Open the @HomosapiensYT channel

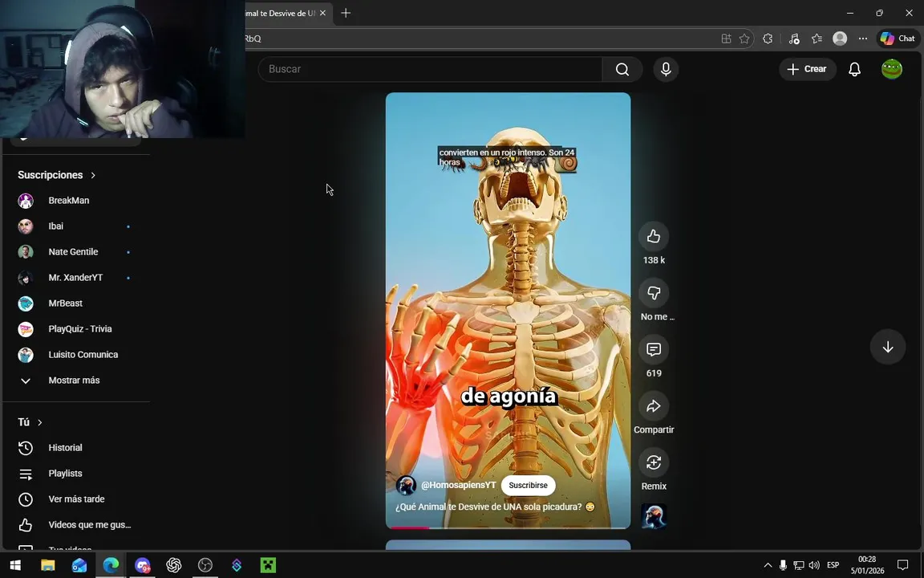(x=459, y=485)
